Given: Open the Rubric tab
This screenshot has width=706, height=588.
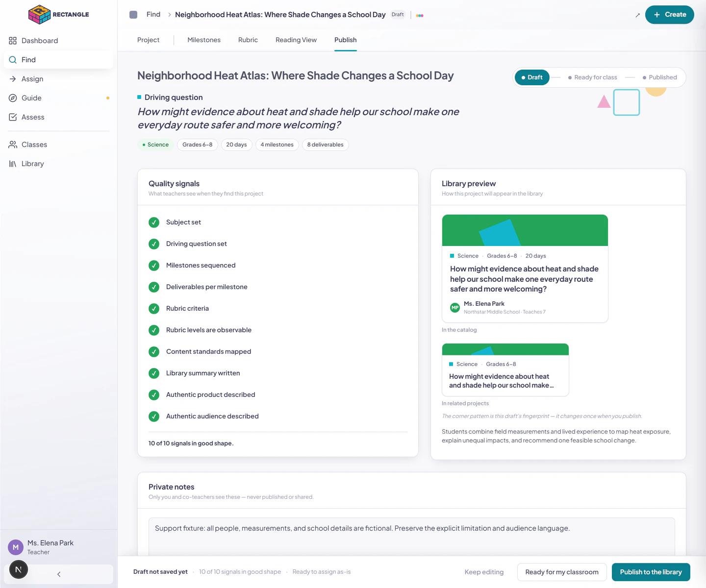Looking at the screenshot, I should (248, 40).
